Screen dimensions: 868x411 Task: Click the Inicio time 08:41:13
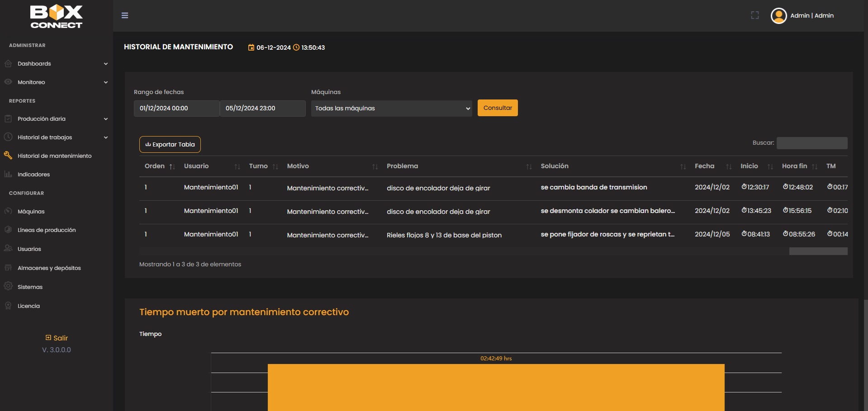[x=755, y=234]
